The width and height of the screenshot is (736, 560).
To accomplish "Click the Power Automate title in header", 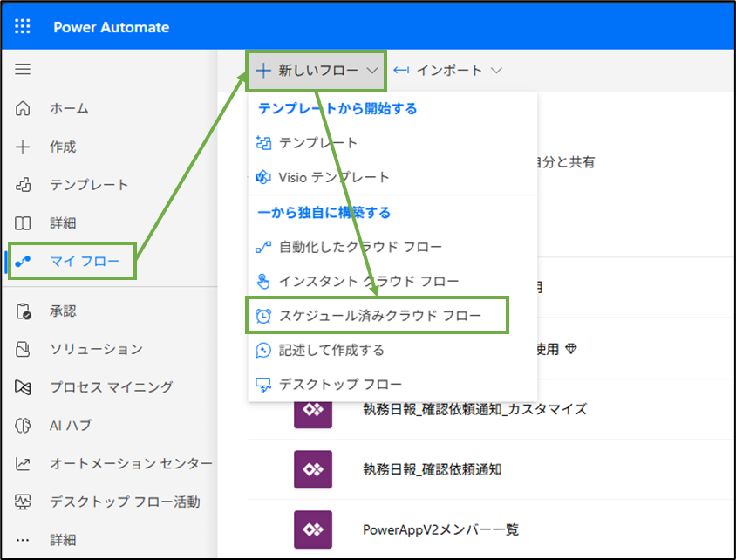I will 112,27.
